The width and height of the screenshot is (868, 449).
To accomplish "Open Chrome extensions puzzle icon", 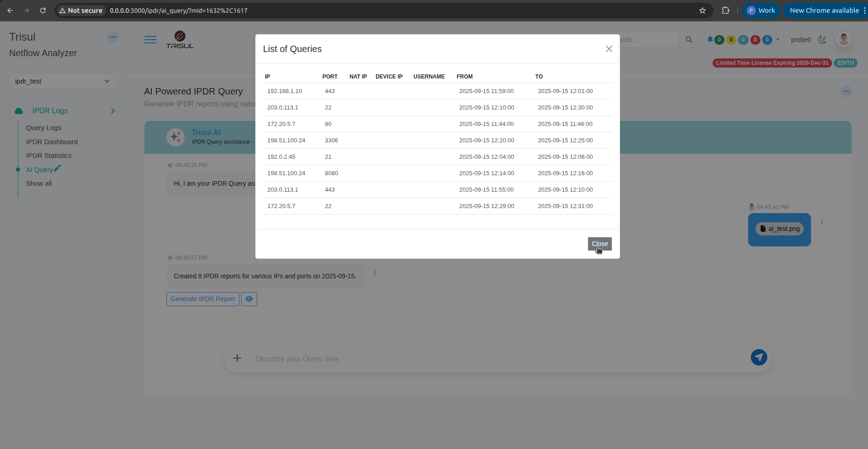I will (725, 10).
